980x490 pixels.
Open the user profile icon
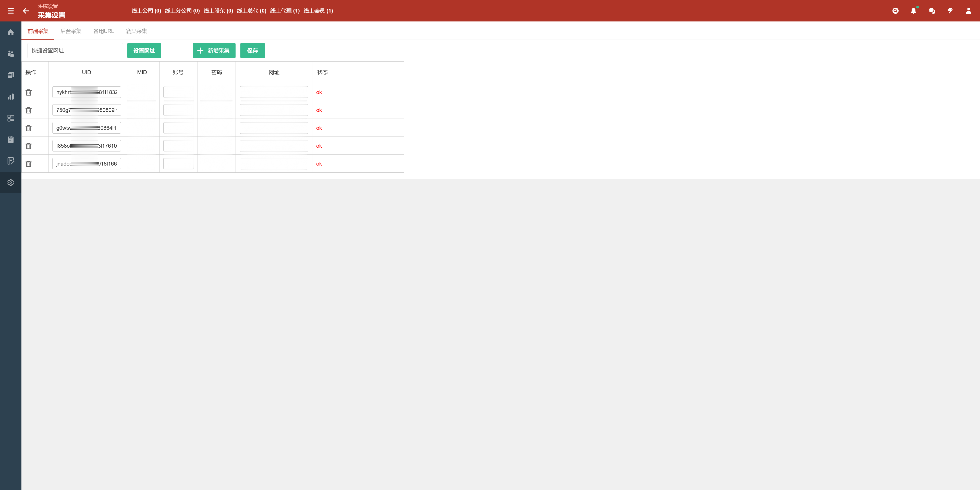[x=969, y=11]
